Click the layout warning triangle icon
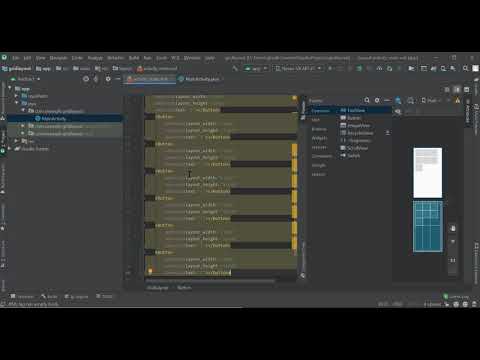480x360 pixels. tap(458, 100)
